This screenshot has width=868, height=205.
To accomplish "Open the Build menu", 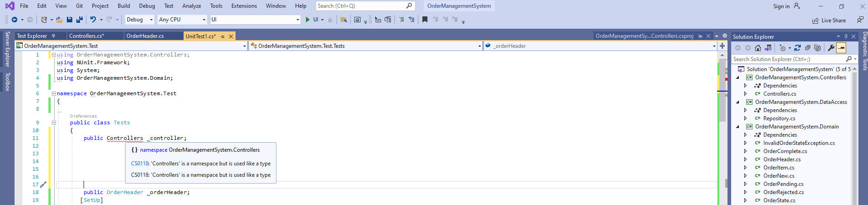I will click(x=124, y=6).
